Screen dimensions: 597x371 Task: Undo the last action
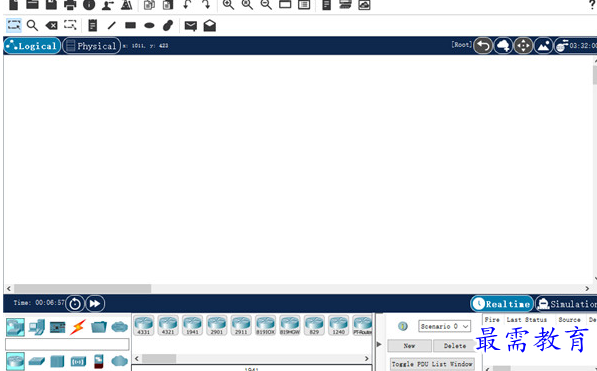[187, 5]
